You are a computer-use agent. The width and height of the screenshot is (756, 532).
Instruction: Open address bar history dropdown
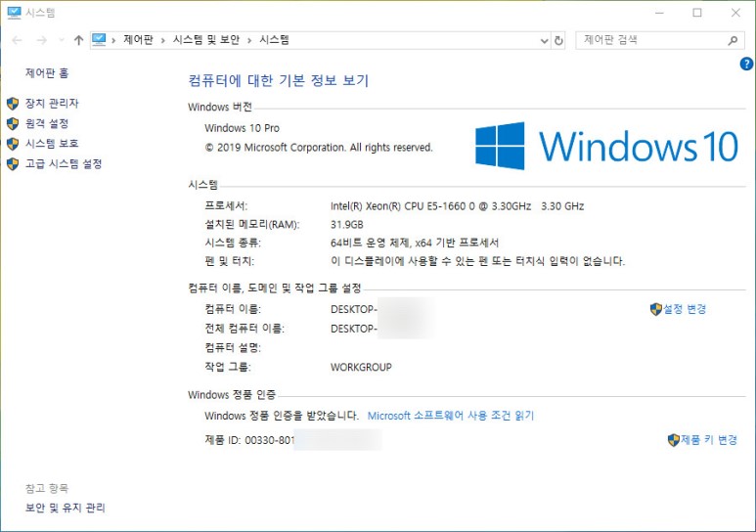[545, 40]
